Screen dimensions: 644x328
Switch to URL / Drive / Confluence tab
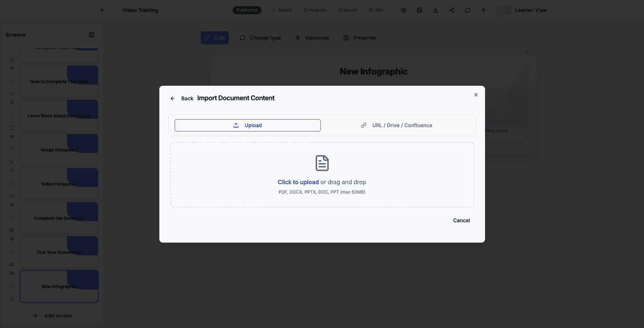[x=396, y=125]
